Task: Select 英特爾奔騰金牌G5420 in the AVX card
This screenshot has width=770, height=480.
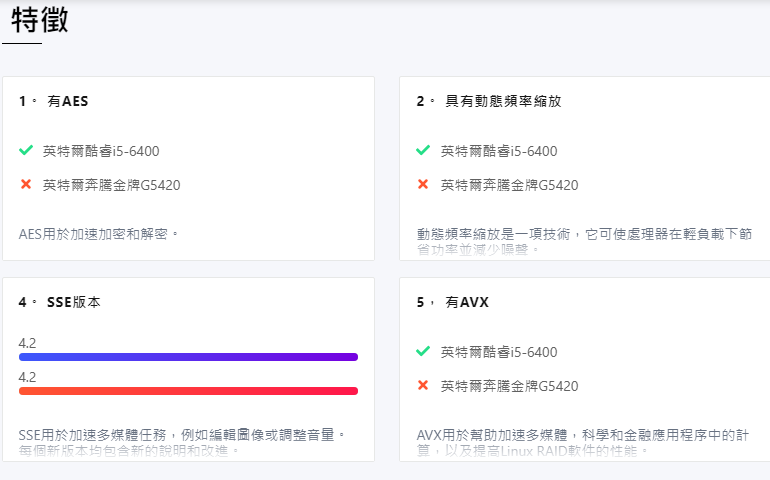Action: pos(509,386)
